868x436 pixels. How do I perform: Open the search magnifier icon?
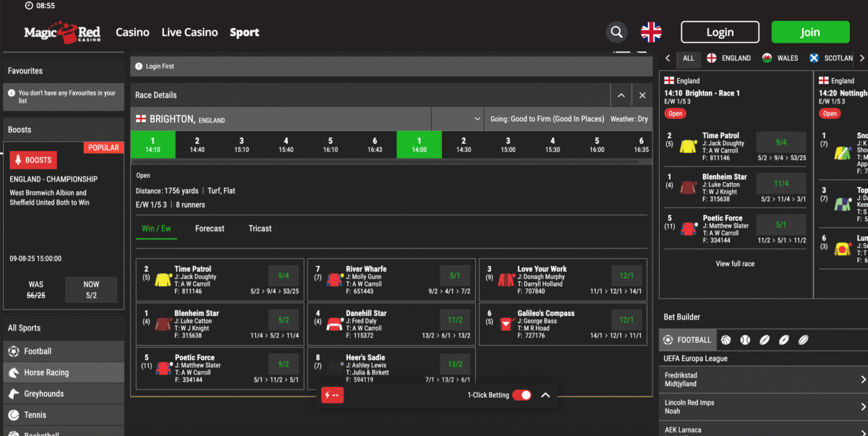616,32
